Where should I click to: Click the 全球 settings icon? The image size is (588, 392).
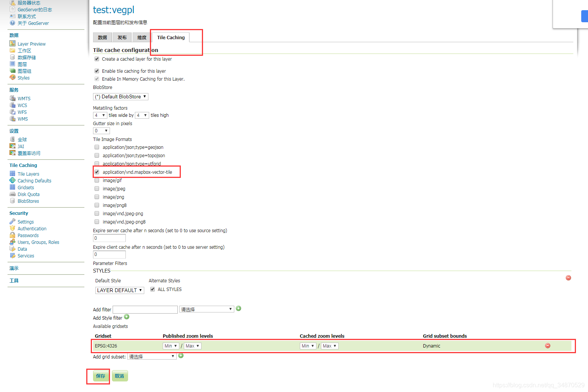click(x=12, y=139)
